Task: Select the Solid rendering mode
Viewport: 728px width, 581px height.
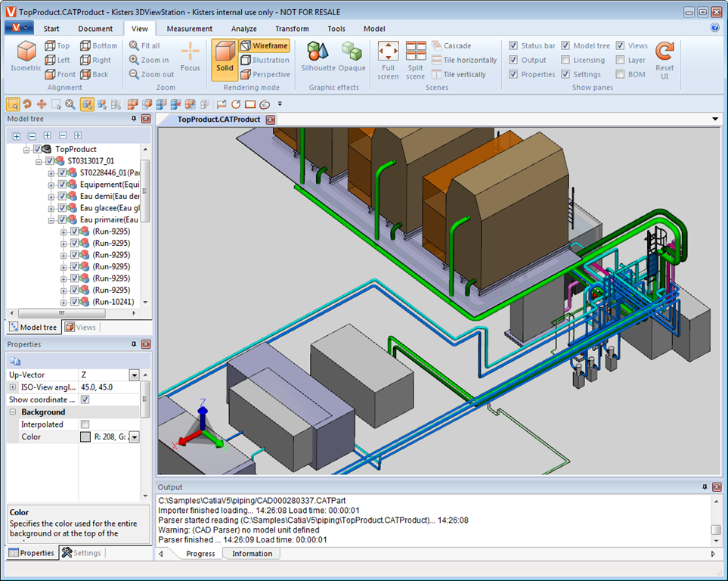Action: pos(225,57)
